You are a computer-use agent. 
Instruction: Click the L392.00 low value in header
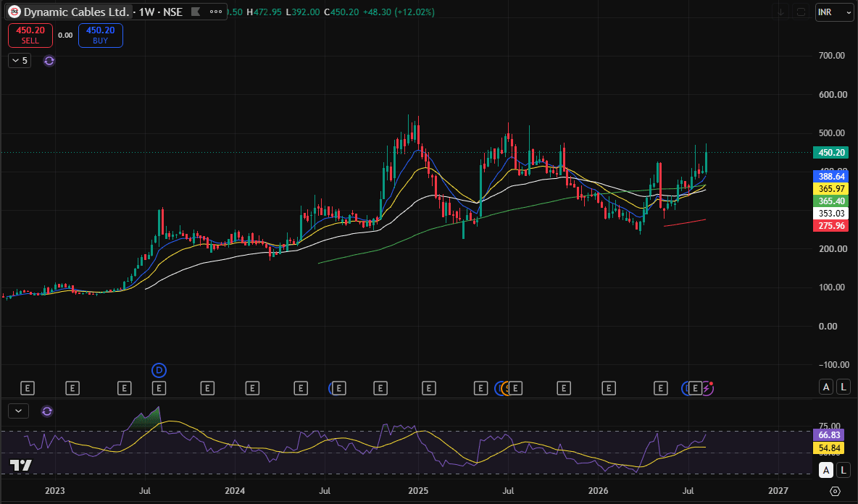click(303, 12)
